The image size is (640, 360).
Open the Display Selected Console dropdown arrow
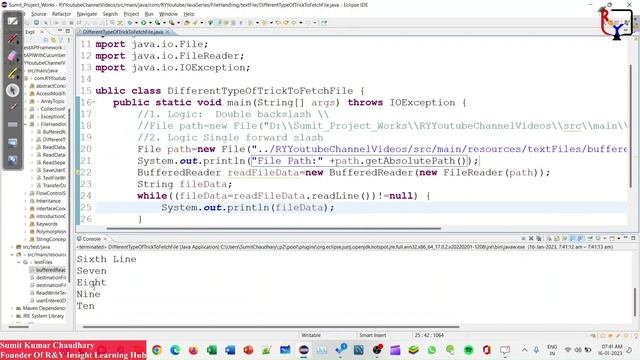[604, 238]
